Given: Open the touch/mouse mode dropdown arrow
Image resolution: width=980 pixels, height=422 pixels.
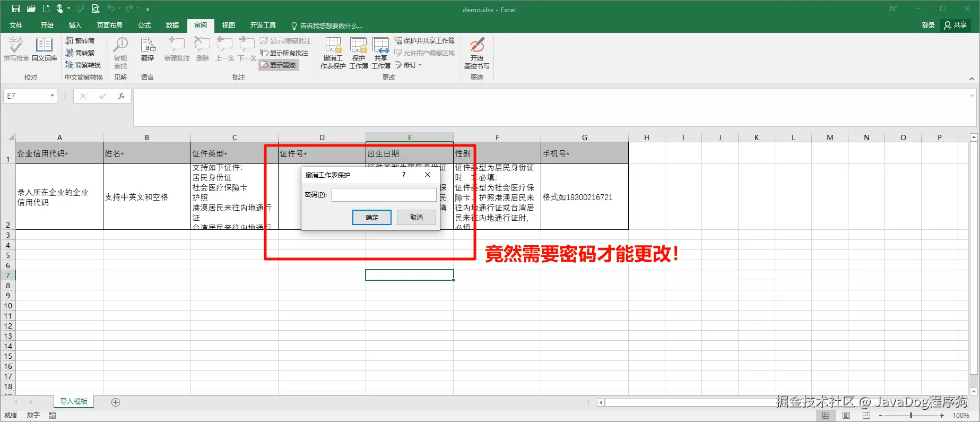Looking at the screenshot, I should (x=68, y=8).
